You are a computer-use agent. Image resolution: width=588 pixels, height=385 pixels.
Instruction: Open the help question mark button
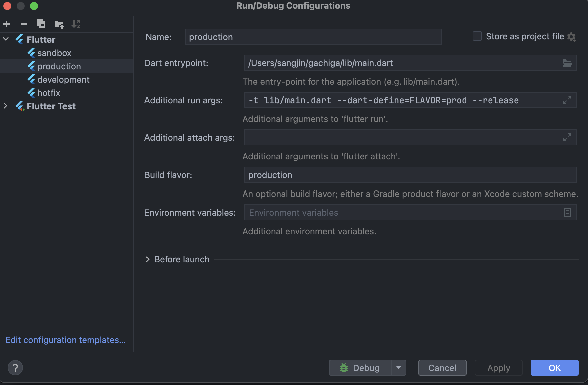pos(15,368)
